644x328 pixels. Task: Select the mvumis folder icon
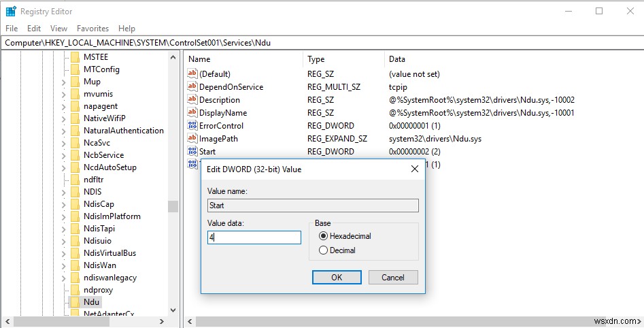(x=75, y=94)
